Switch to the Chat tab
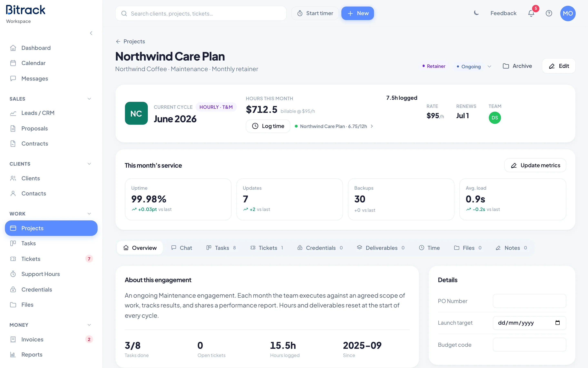Image resolution: width=588 pixels, height=368 pixels. (182, 248)
